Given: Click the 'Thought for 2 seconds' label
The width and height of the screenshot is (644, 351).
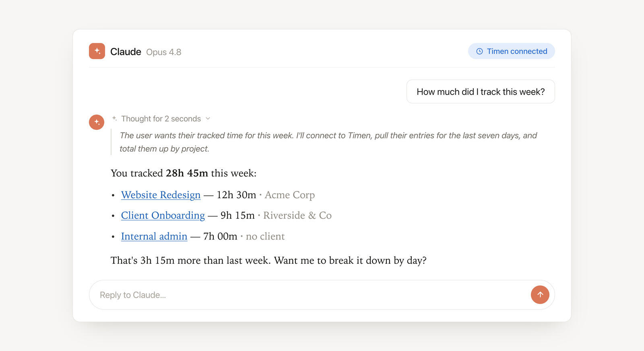Looking at the screenshot, I should coord(161,119).
